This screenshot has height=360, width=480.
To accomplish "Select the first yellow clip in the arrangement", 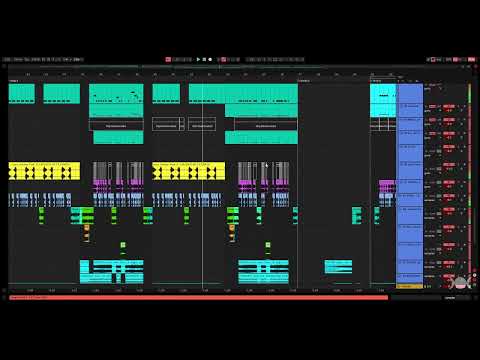I will tap(44, 171).
